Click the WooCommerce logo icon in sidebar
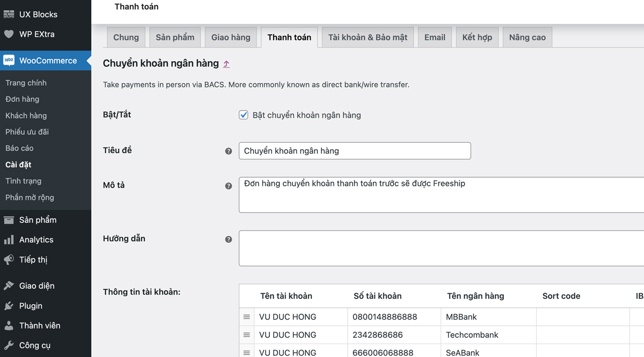 pos(9,61)
